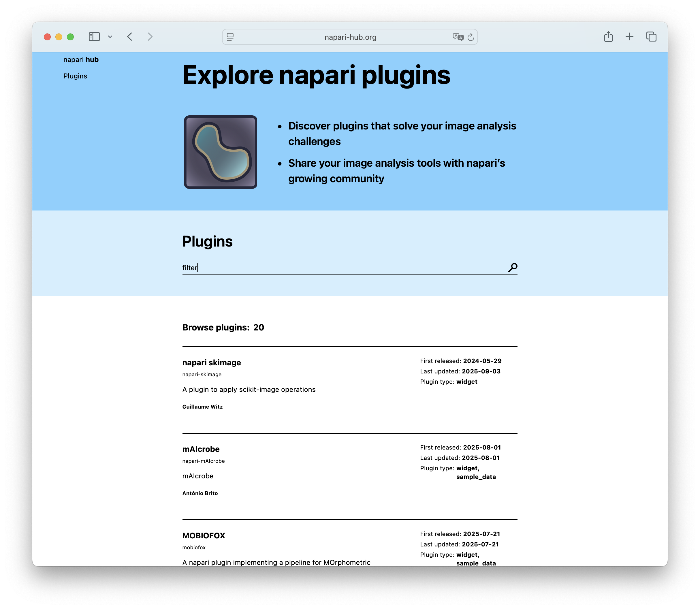Select author Guillaume Witz
Viewport: 700px width, 609px height.
pyautogui.click(x=202, y=407)
